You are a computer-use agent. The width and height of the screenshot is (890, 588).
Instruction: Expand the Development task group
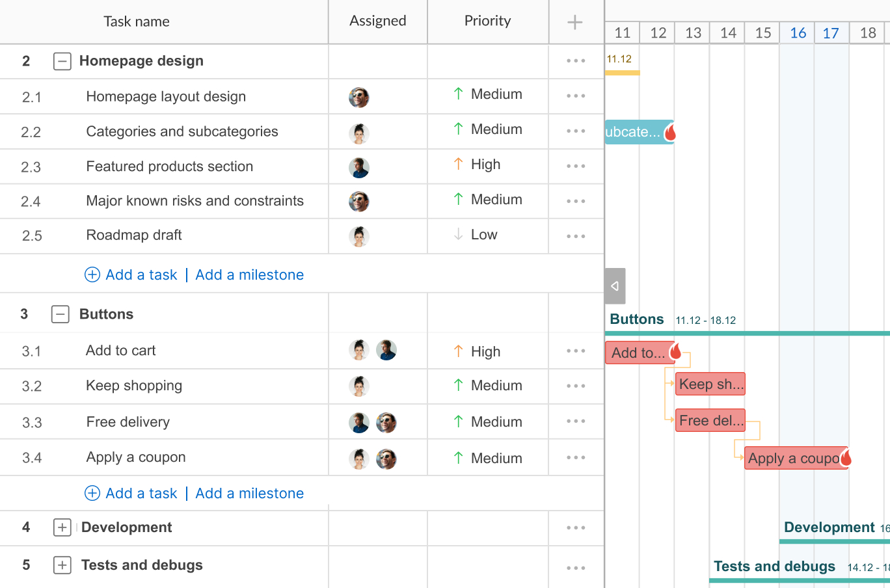pyautogui.click(x=62, y=528)
